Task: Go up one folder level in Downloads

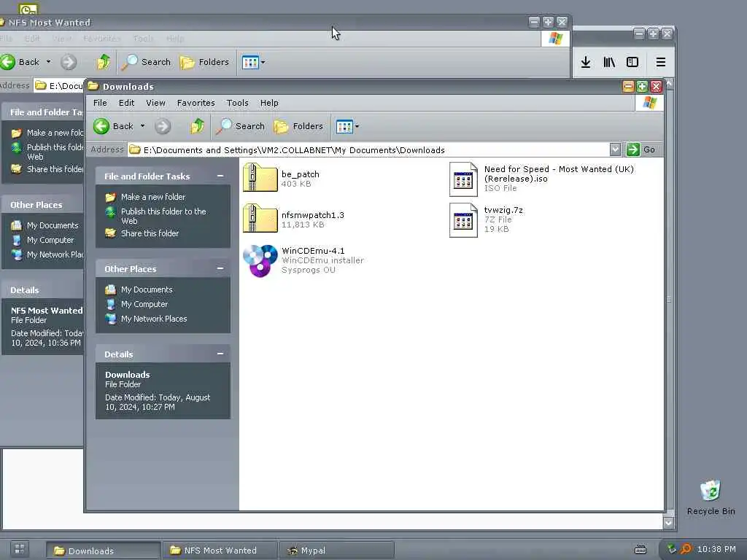Action: [x=197, y=126]
